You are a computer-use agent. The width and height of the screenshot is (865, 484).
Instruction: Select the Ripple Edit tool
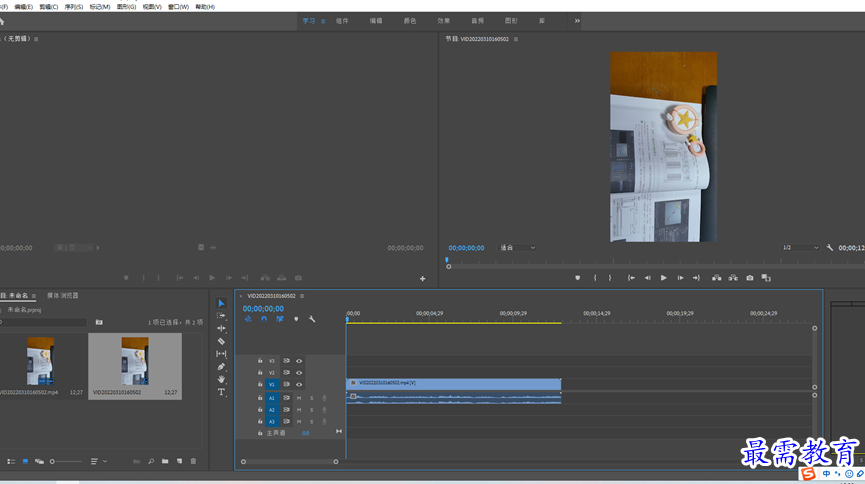coord(221,328)
